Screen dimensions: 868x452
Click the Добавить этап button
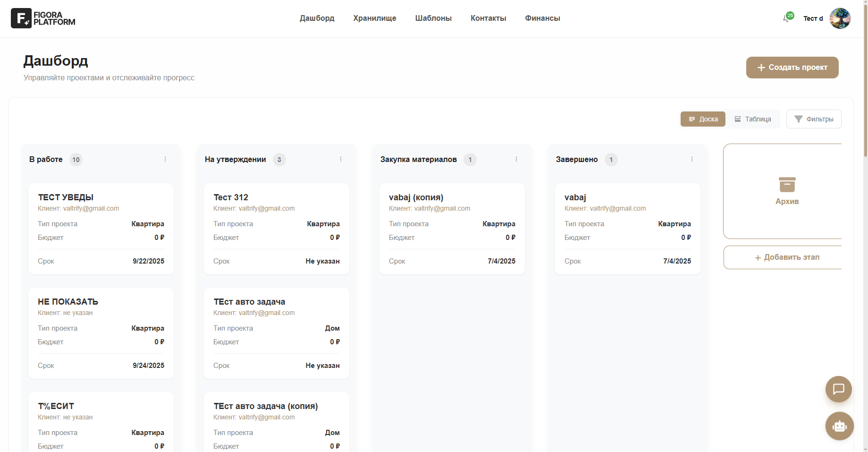(786, 257)
